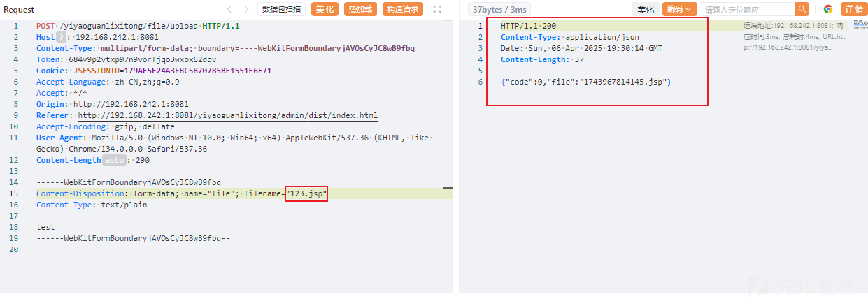The image size is (868, 301).
Task: Click the Token header value 684v9p2vtxp97n9vorfjqo3wxox62dqv
Action: pyautogui.click(x=138, y=59)
